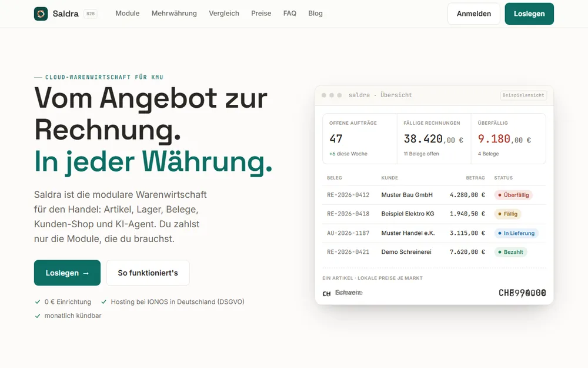This screenshot has height=368, width=588.
Task: Click the '11 Belege offen' note
Action: click(x=421, y=154)
